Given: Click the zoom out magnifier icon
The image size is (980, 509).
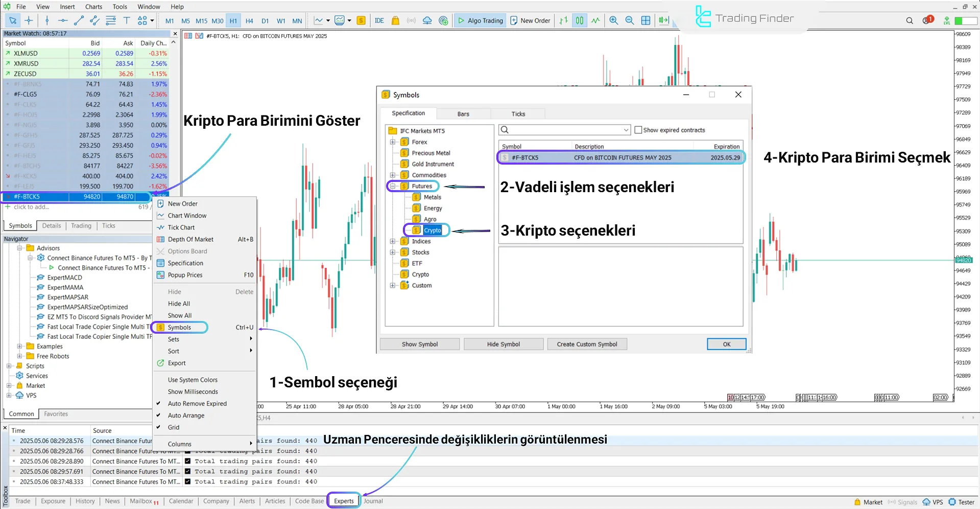Looking at the screenshot, I should (x=630, y=20).
